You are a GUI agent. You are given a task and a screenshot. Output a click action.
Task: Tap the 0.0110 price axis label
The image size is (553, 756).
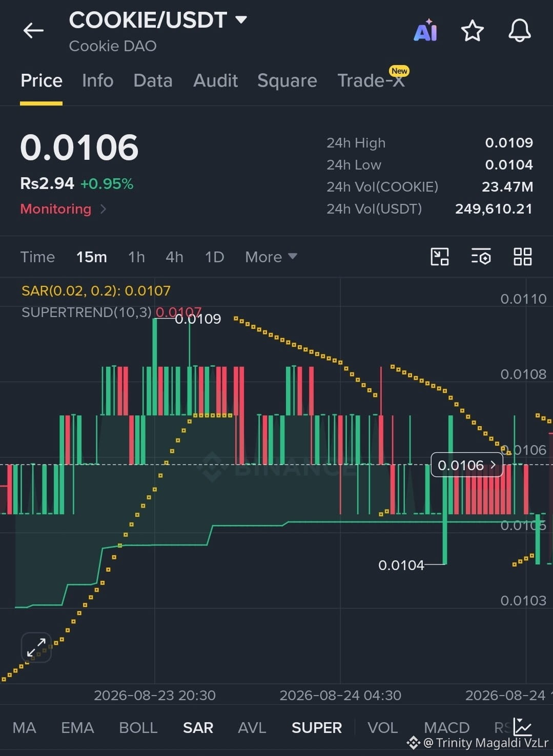click(x=523, y=299)
